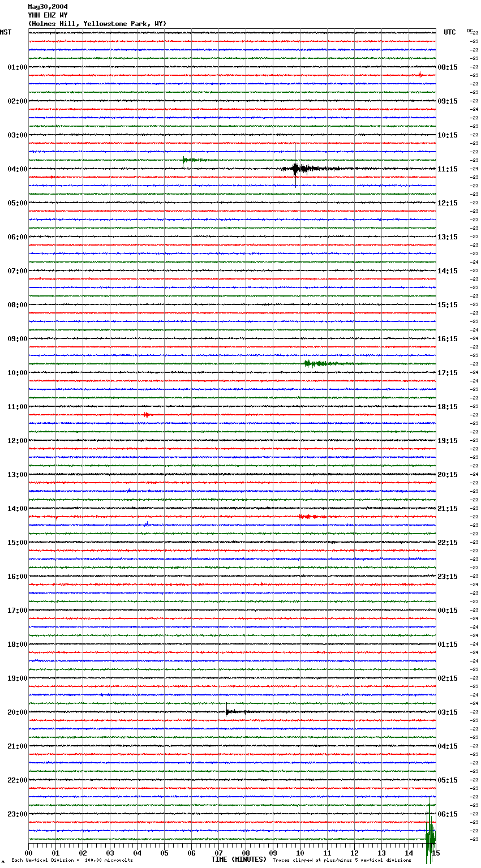Click the UTC timezone header
This screenshot has height=868, width=481.
coord(449,32)
